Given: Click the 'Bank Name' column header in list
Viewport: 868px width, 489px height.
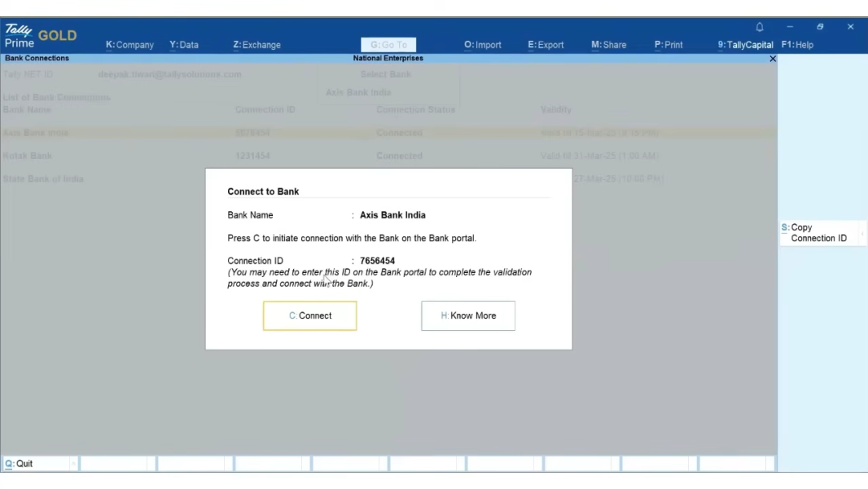Looking at the screenshot, I should tap(27, 110).
